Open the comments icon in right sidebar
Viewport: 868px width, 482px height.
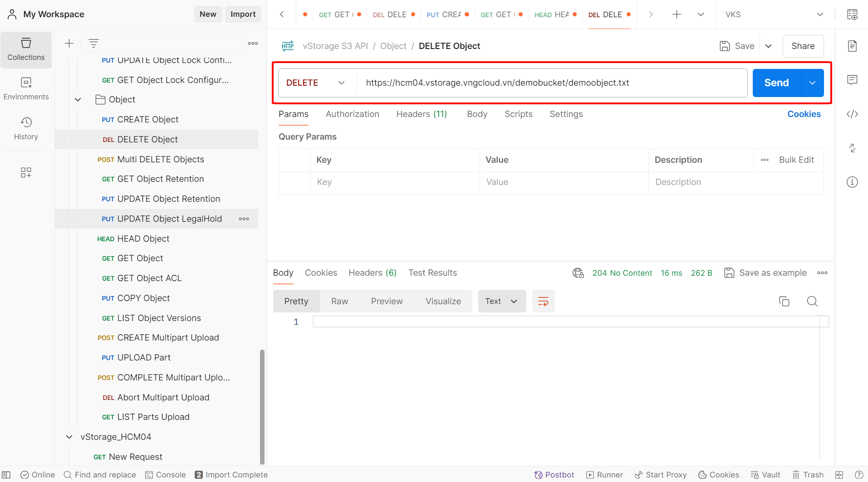(852, 80)
